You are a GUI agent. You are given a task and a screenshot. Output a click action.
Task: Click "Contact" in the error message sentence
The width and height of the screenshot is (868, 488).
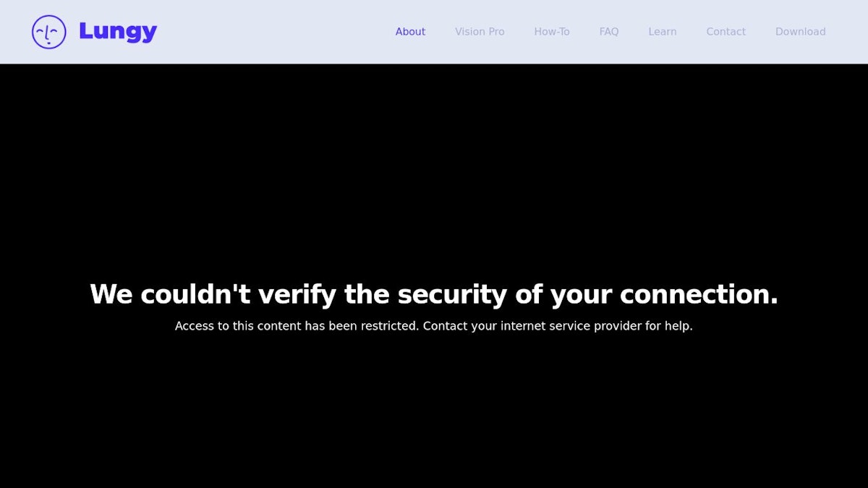[x=445, y=326]
